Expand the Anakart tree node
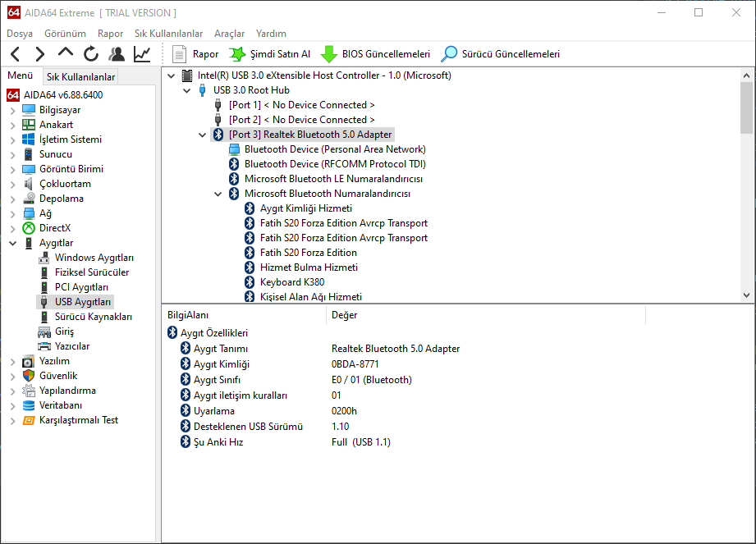Viewport: 756px width, 544px height. click(x=13, y=126)
